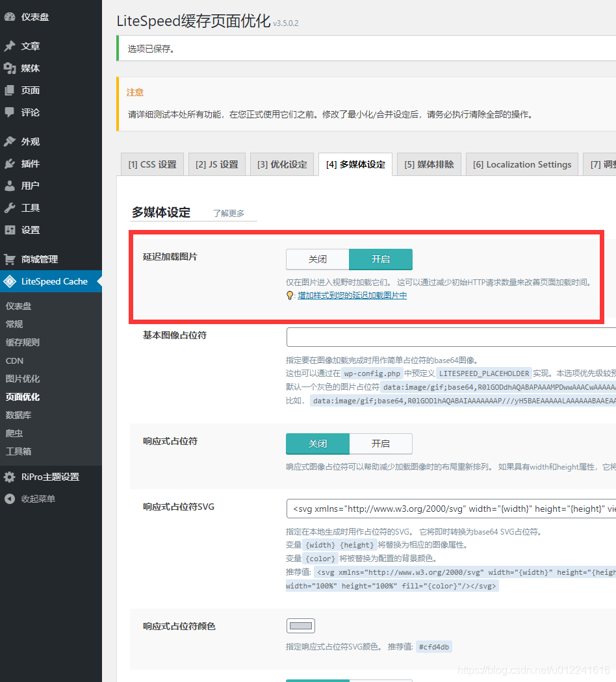
Task: Focus the 基本图像占位符 input field
Action: [451, 337]
